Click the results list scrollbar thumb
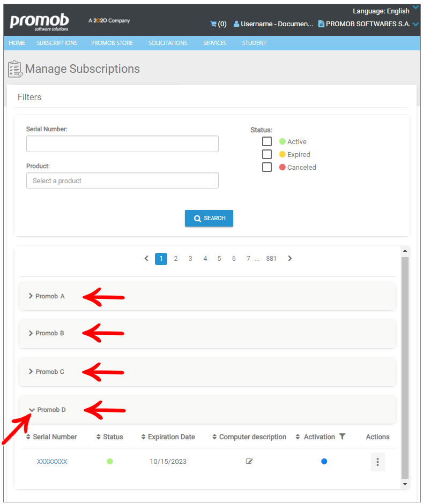The width and height of the screenshot is (423, 504). [x=405, y=368]
